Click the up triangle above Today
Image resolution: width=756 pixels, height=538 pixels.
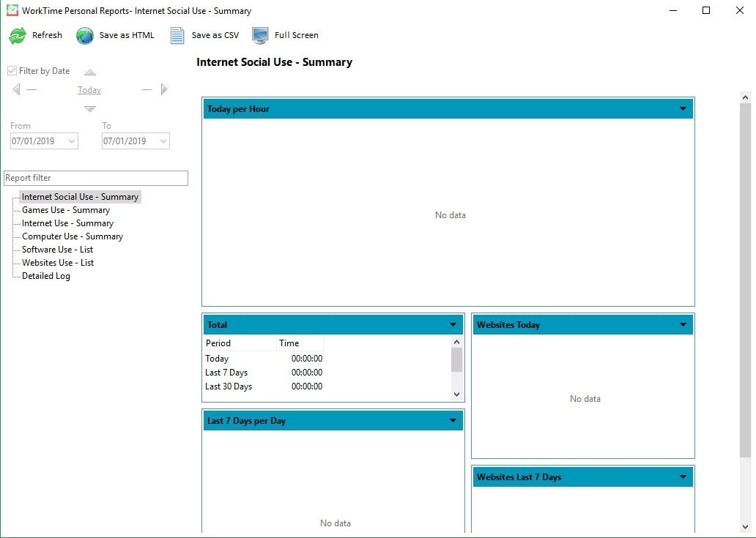click(x=89, y=72)
